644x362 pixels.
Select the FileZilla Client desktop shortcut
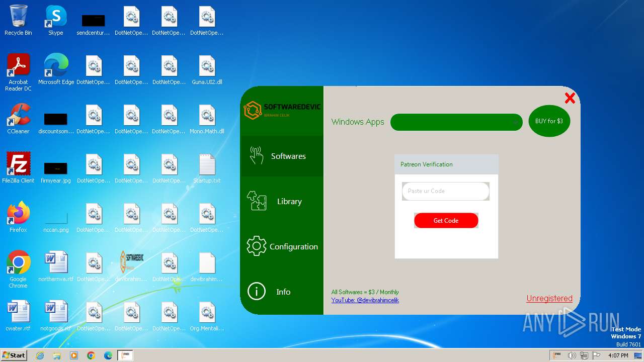18,168
